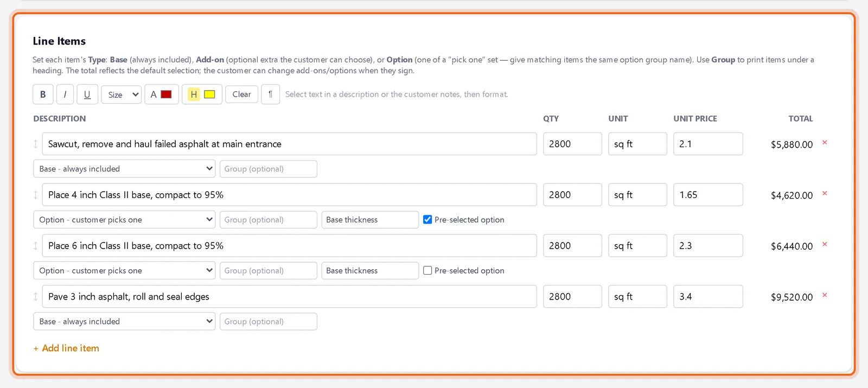Viewport: 868px width, 388px height.
Task: Click the unit field for the Pave asphalt item
Action: point(637,297)
